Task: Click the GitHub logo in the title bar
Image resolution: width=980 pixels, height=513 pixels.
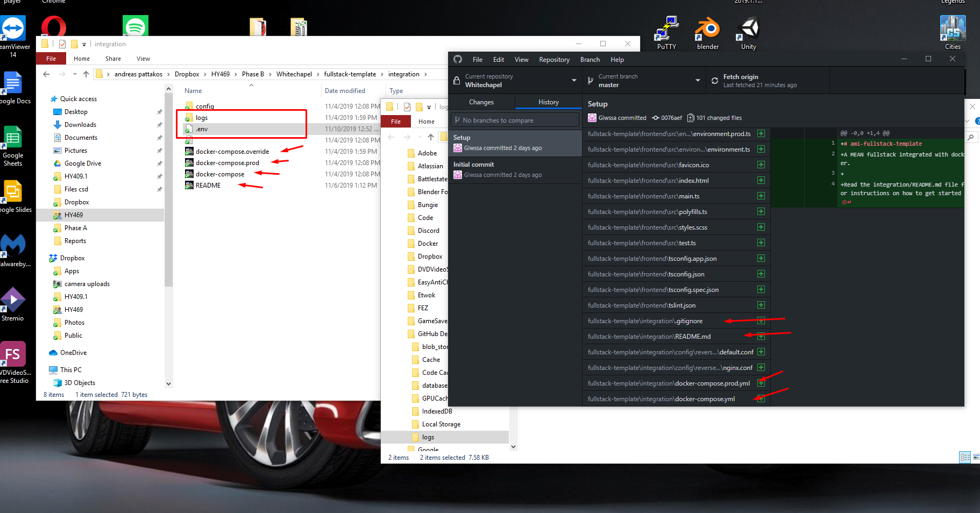Action: [x=458, y=59]
